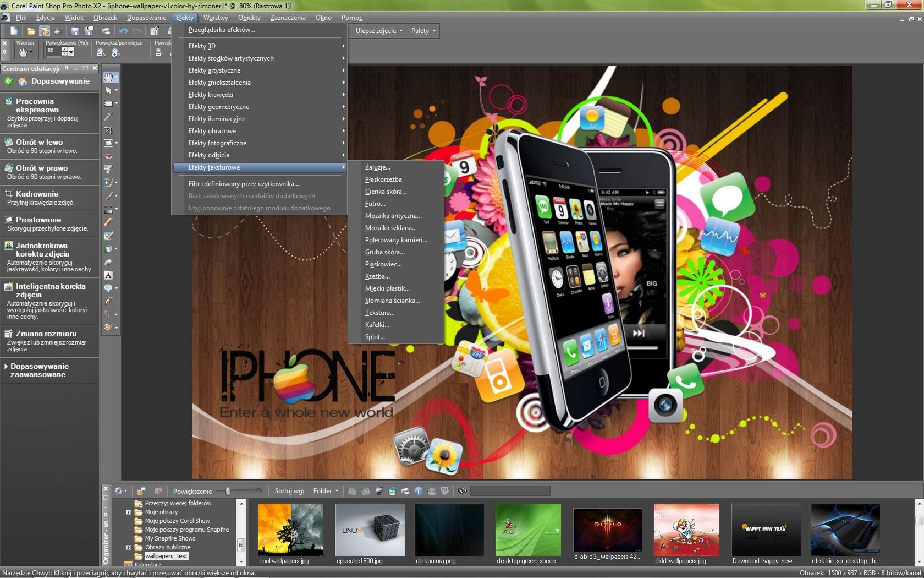Open the zoom percent dropdown arrow
924x578 pixels.
[71, 52]
